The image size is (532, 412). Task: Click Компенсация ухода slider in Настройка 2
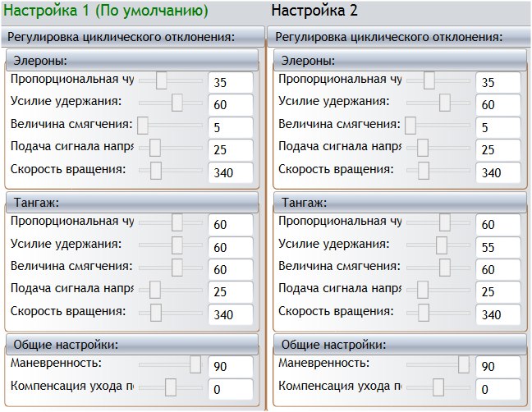438,387
